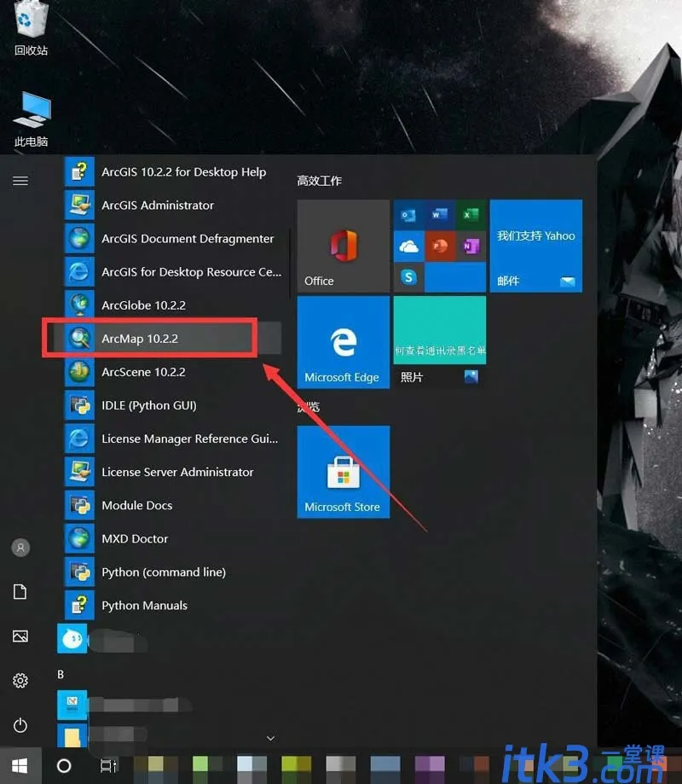Image resolution: width=682 pixels, height=784 pixels.
Task: Click the letter B section header
Action: pos(61,675)
